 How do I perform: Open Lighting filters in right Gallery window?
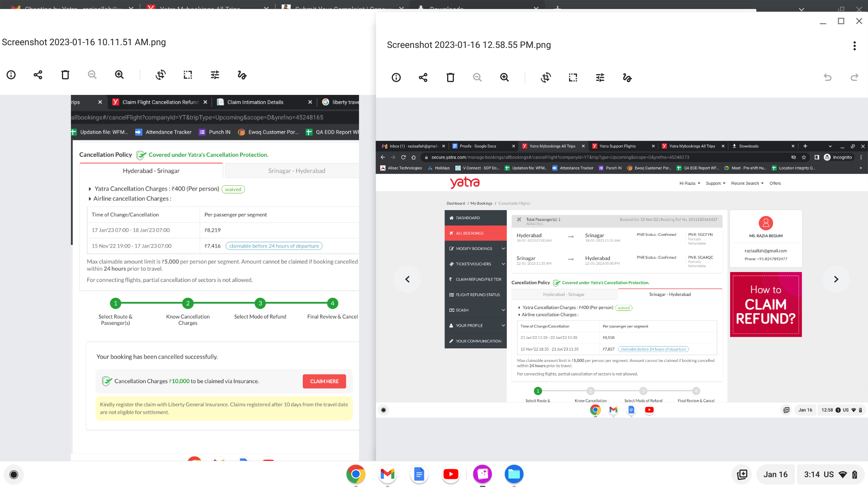click(600, 78)
